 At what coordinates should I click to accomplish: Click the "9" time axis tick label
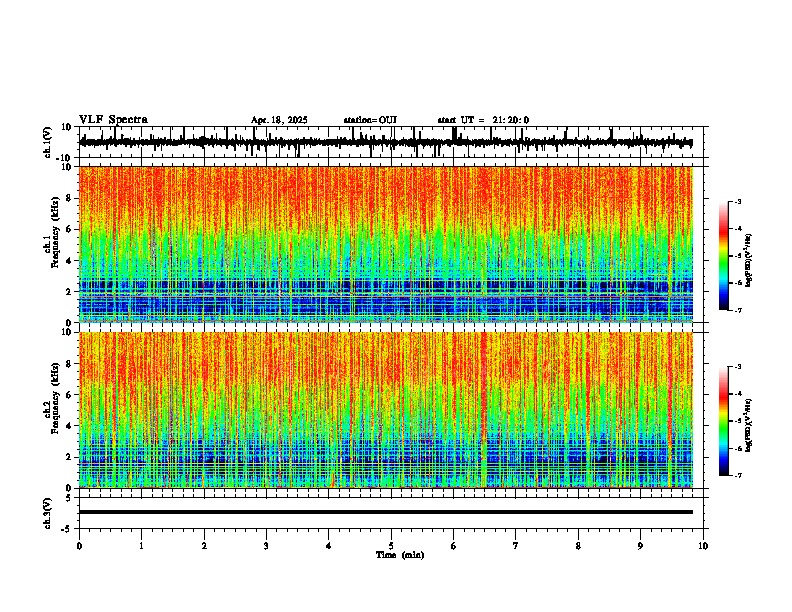point(640,546)
